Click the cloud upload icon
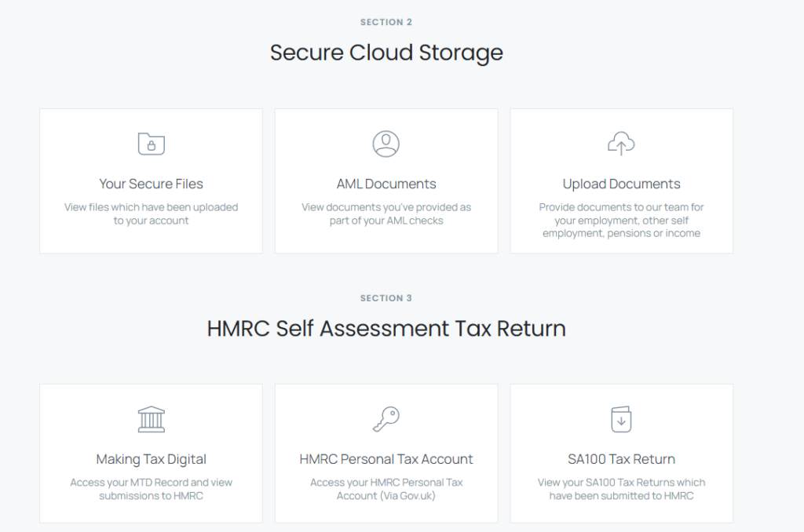This screenshot has width=804, height=532. [x=621, y=144]
